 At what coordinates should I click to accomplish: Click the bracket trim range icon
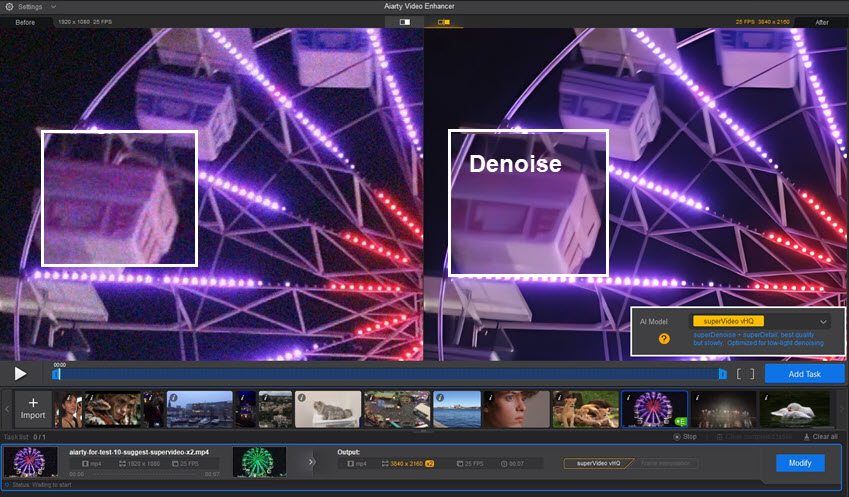pyautogui.click(x=745, y=374)
